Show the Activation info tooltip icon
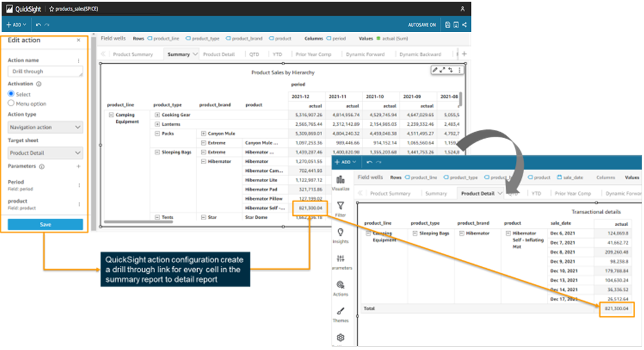 tap(39, 84)
